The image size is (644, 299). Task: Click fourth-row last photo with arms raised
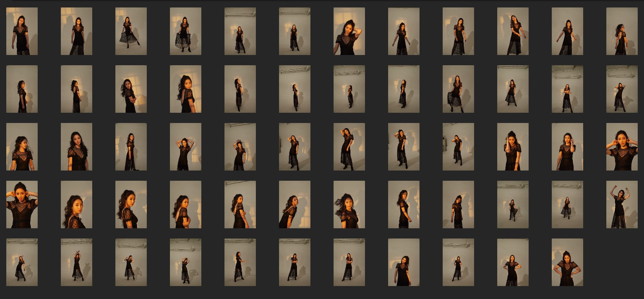622,204
